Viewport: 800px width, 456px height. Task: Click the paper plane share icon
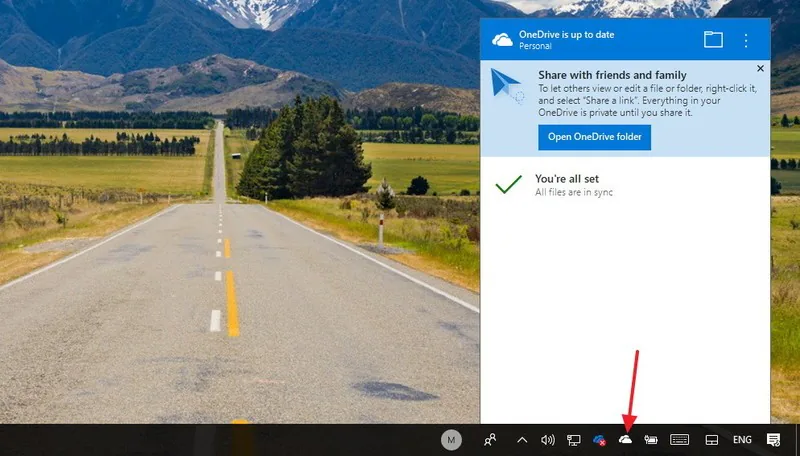[x=507, y=85]
